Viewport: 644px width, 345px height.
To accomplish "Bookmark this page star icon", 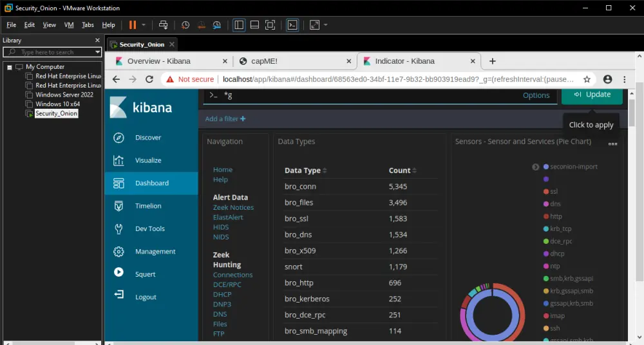I will click(587, 79).
